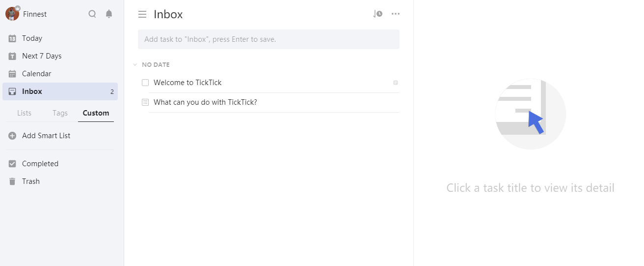
Task: Open the notifications bell
Action: [109, 14]
